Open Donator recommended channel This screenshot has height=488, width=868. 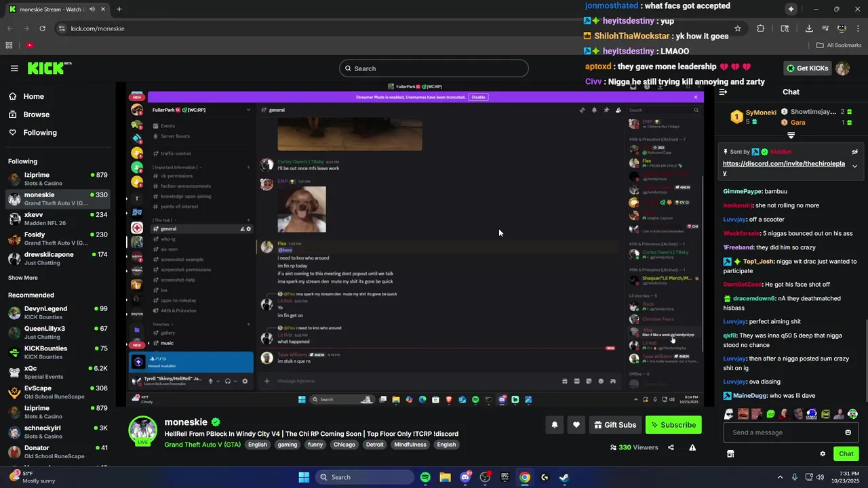click(58, 452)
